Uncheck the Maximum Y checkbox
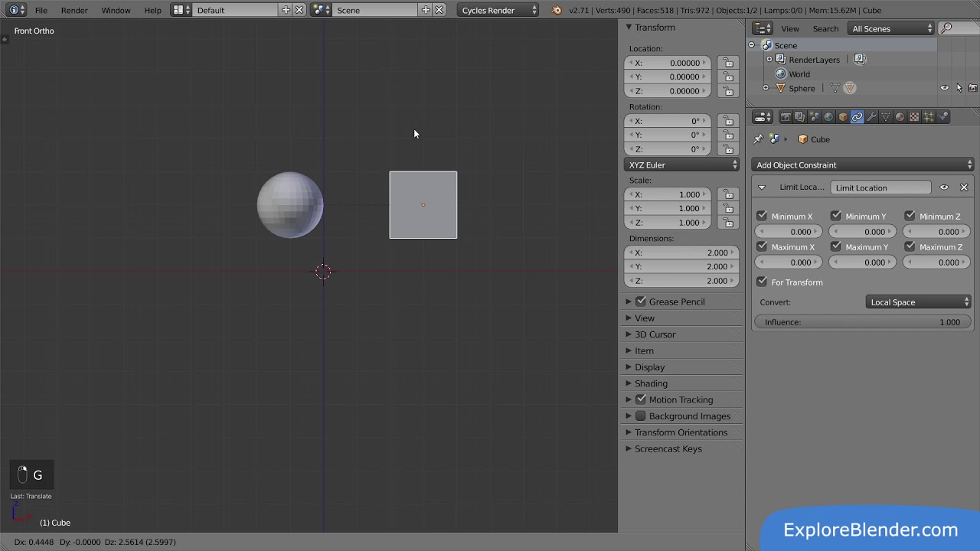 836,247
